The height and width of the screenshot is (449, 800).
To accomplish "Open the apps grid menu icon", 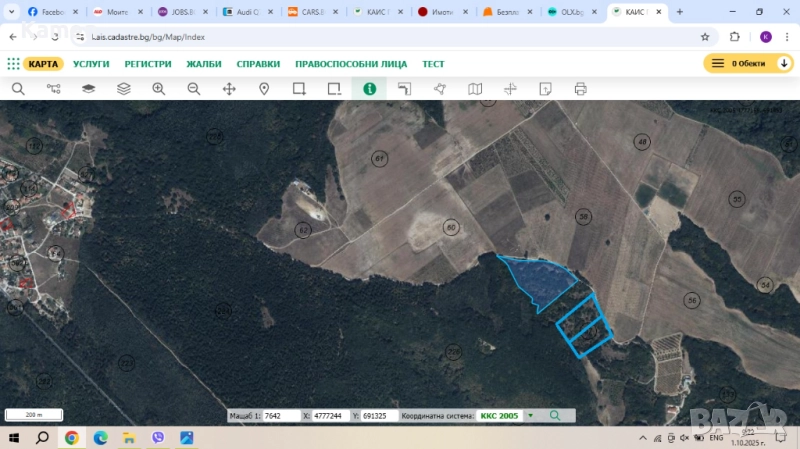I will click(13, 63).
